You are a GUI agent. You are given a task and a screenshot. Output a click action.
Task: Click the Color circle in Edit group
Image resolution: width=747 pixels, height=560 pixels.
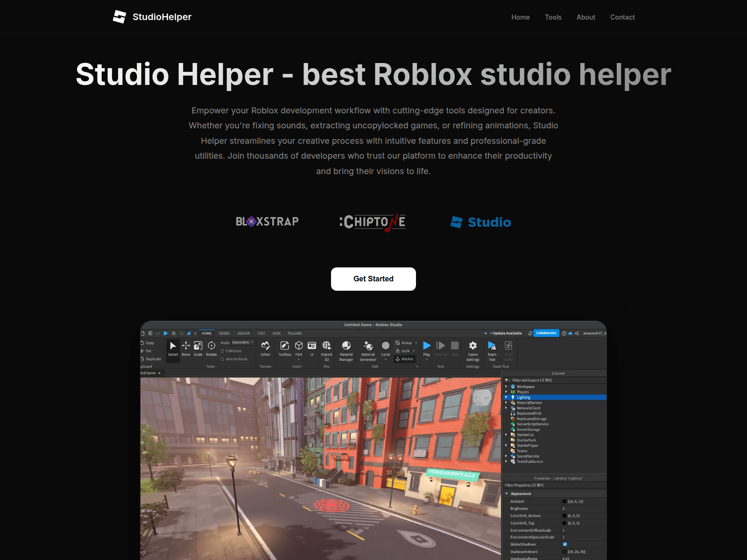[x=386, y=346]
